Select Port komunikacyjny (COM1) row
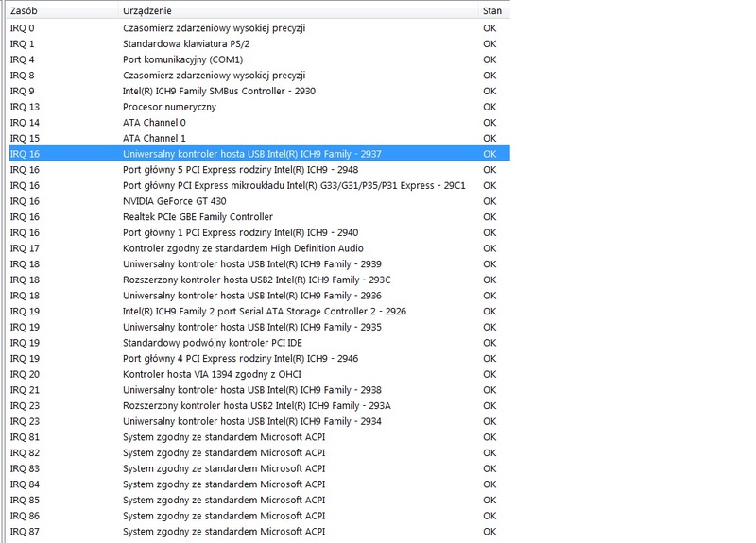The height and width of the screenshot is (543, 756). 259,59
